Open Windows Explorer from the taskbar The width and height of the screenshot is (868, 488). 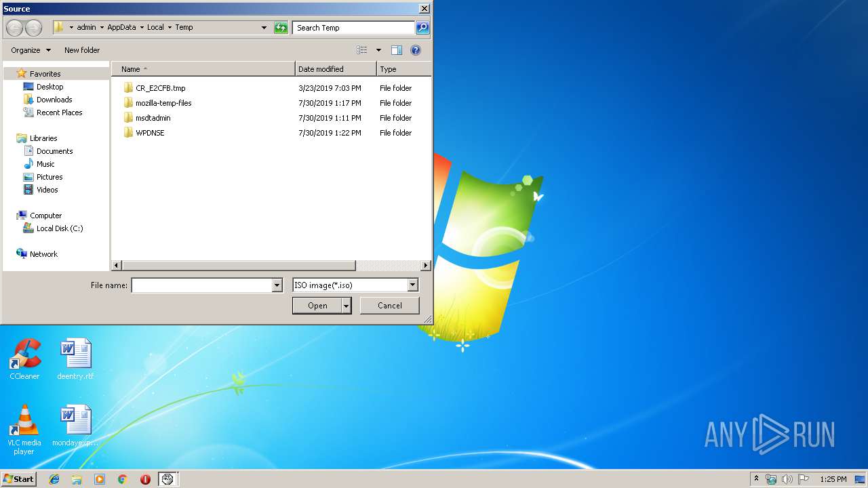77,479
